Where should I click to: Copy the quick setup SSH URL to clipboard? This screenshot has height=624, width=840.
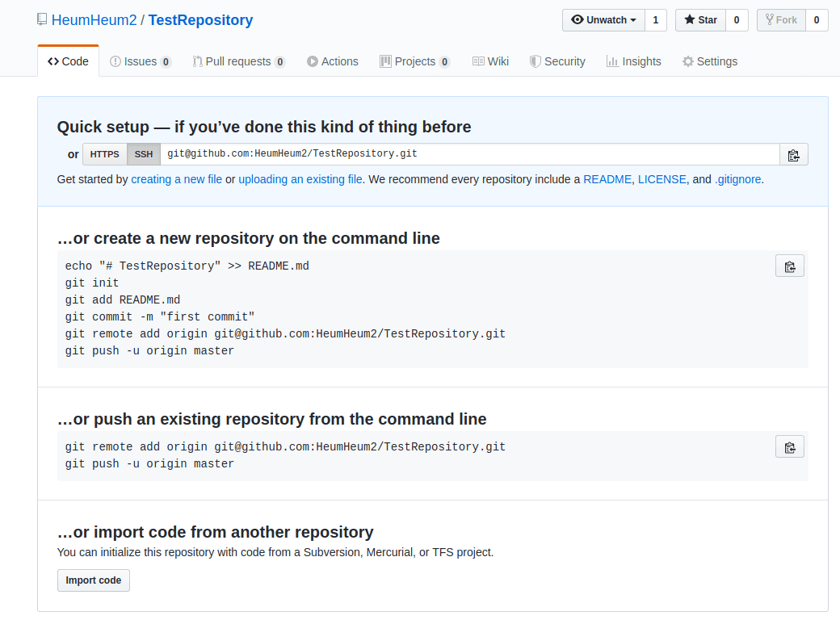coord(793,155)
